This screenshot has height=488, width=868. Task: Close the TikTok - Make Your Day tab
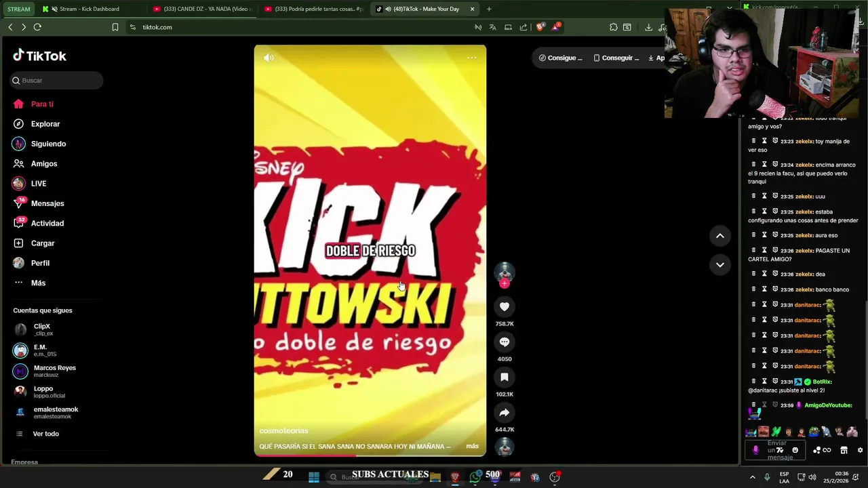(x=472, y=9)
